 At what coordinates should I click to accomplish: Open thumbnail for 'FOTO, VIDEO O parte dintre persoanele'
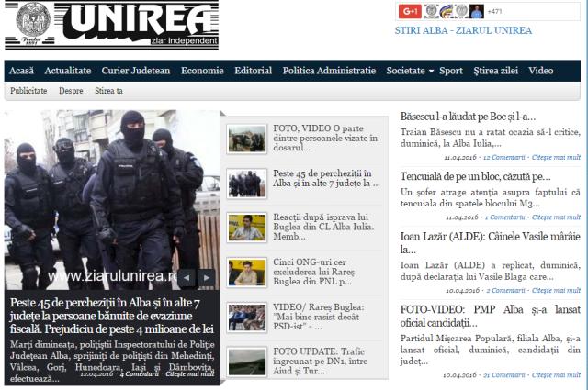point(247,139)
